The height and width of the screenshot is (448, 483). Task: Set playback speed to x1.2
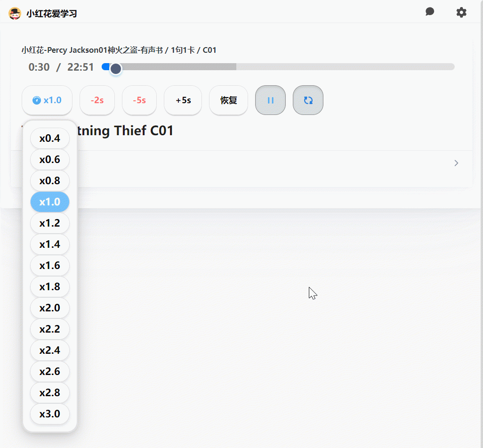50,223
